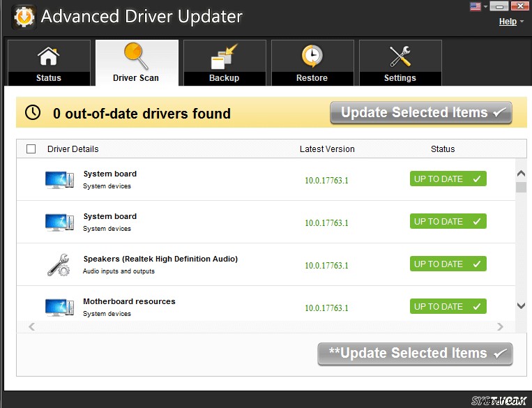Close the Advanced Driver Updater window
The height and width of the screenshot is (408, 532).
(x=519, y=6)
